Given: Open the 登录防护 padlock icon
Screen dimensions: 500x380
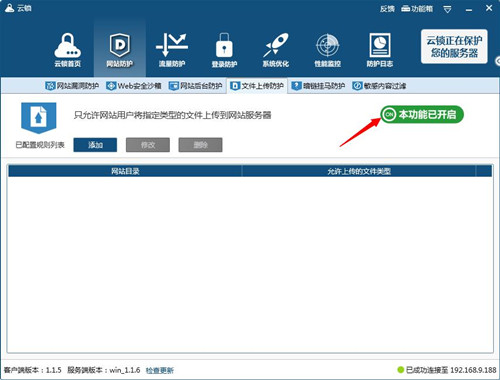Looking at the screenshot, I should (x=224, y=49).
